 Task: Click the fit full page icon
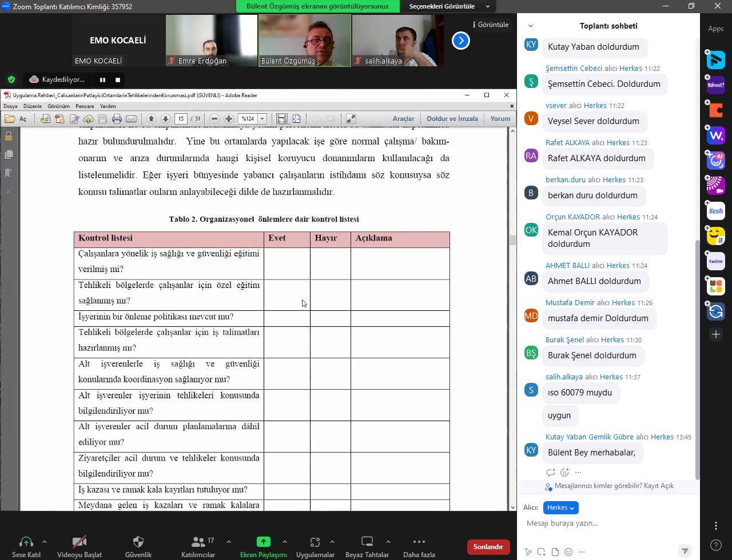coord(296,119)
